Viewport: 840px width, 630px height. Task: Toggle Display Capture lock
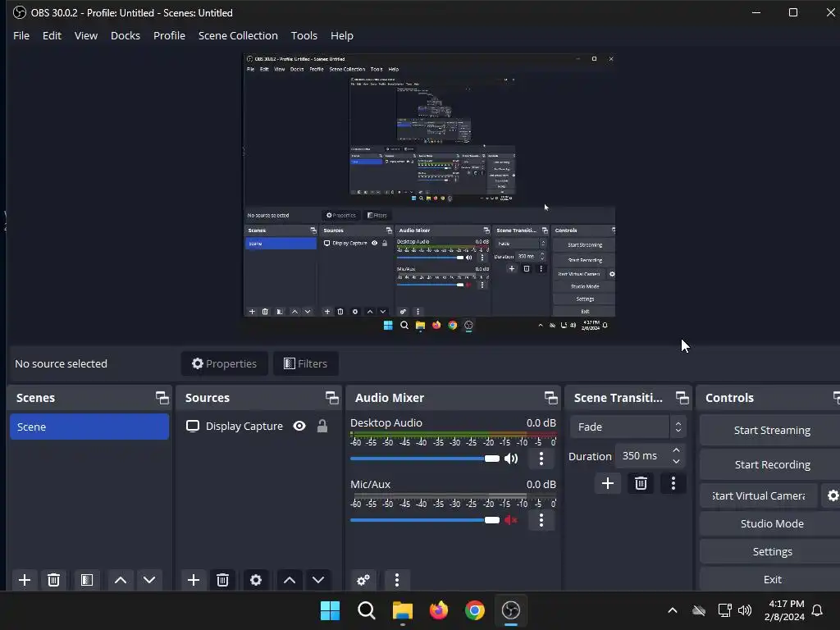[x=322, y=426]
